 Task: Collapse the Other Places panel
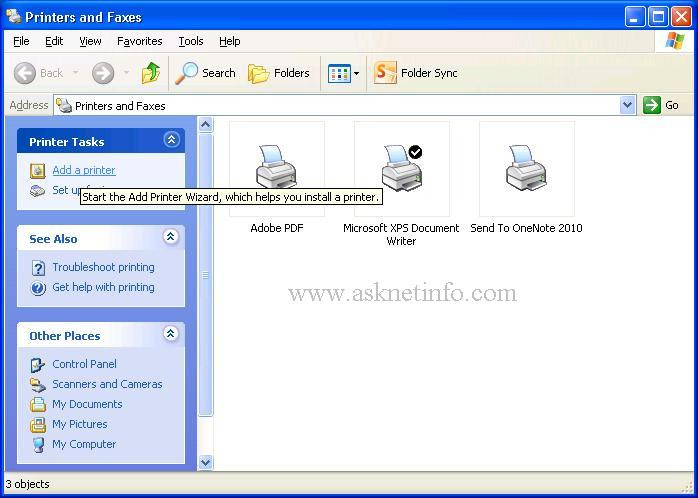[x=170, y=333]
